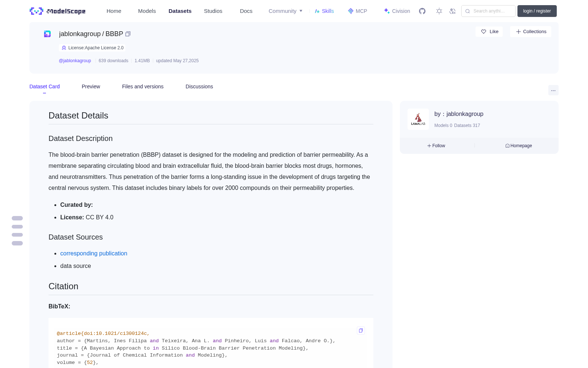This screenshot has height=368, width=588.
Task: Open Docs in the top navigation
Action: tap(246, 11)
